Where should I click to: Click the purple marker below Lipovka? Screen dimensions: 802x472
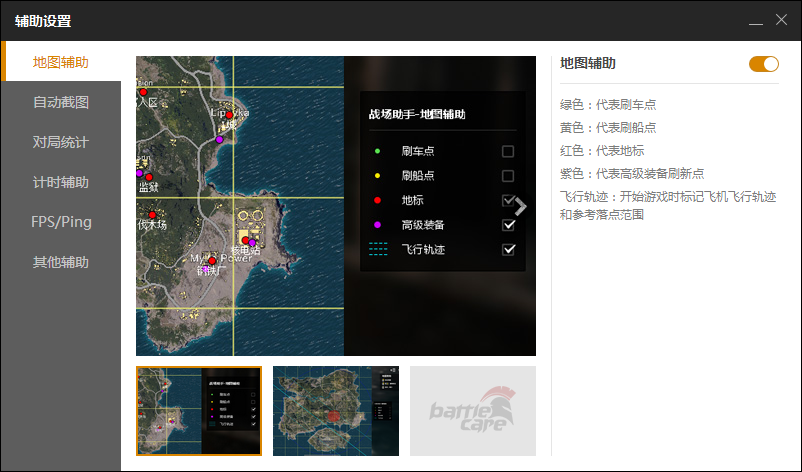[x=219, y=140]
